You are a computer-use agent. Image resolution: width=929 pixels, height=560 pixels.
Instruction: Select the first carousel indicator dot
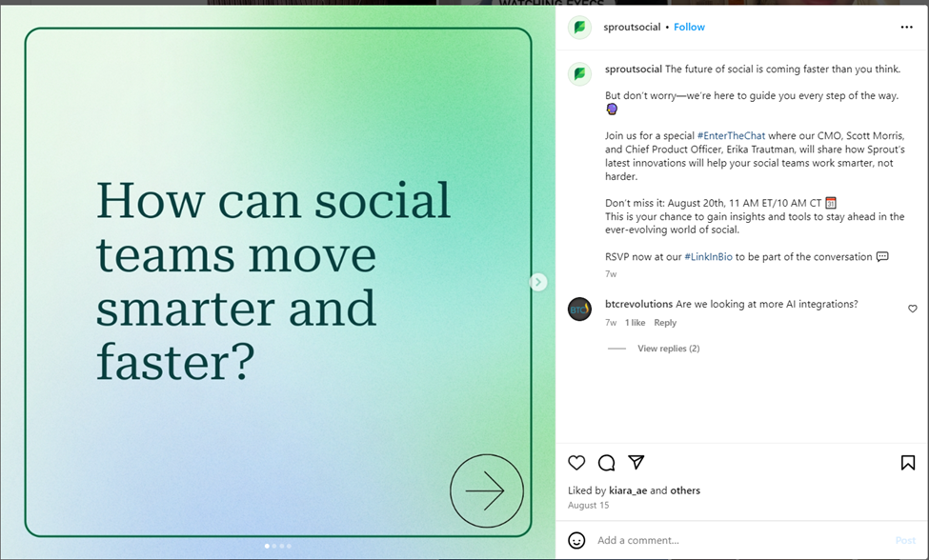[267, 546]
